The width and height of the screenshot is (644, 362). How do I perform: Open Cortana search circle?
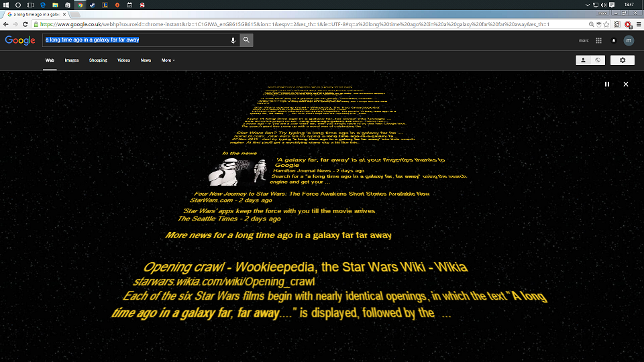click(18, 5)
